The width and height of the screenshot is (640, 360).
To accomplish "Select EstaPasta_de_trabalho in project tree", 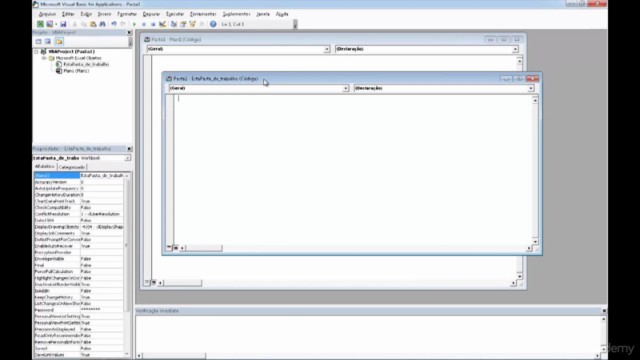I will (x=86, y=64).
